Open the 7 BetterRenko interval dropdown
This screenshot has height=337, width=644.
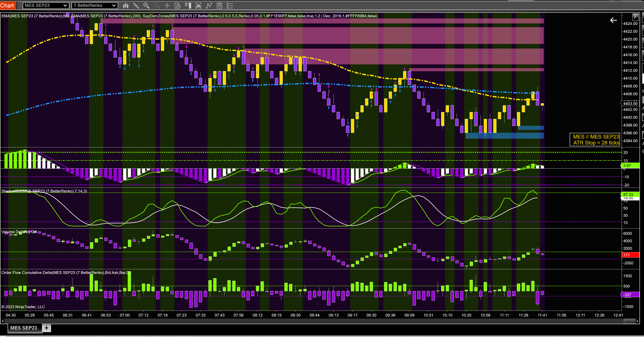click(94, 5)
